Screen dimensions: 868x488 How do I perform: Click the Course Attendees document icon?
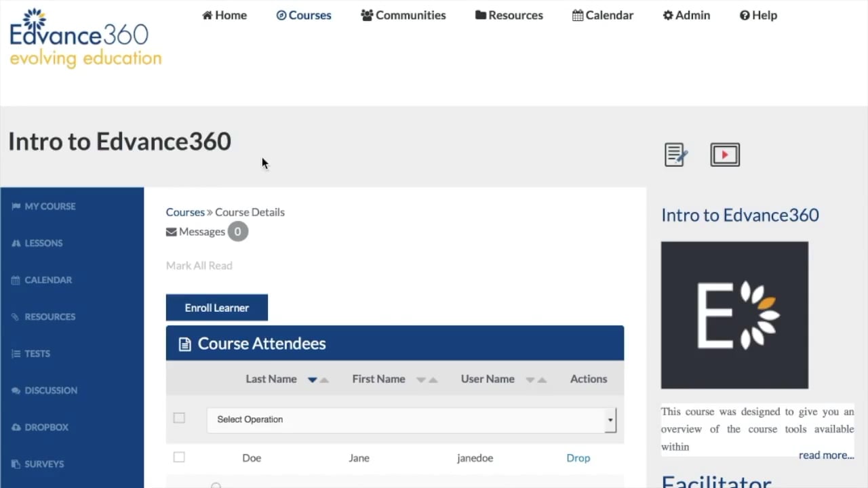point(184,344)
